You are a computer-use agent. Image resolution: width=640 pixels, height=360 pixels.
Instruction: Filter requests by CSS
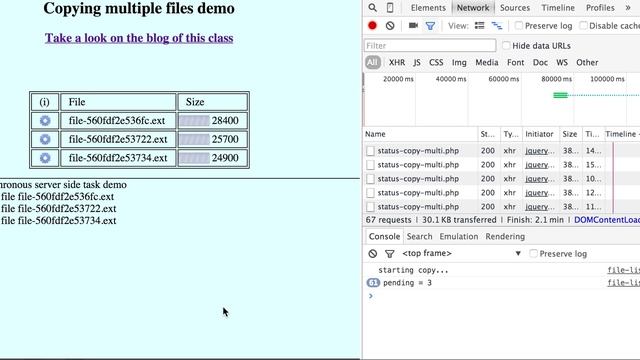pos(436,62)
